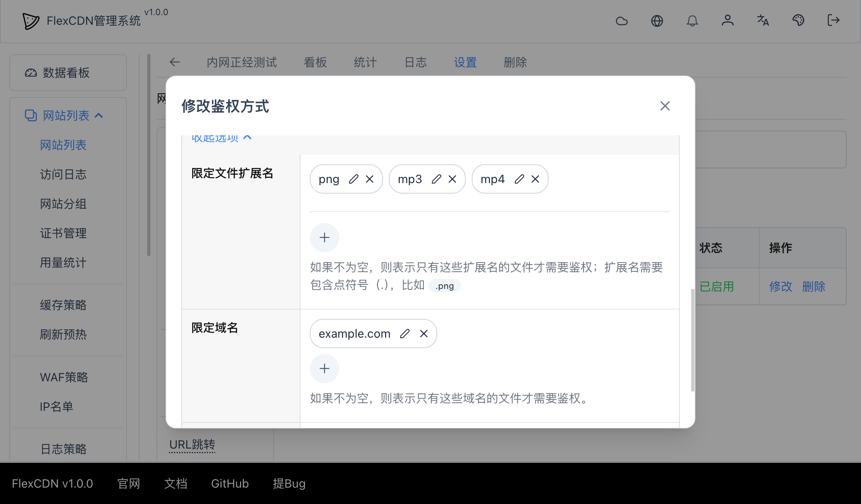This screenshot has height=504, width=861.
Task: Remove the mp4 extension tag
Action: pos(534,179)
